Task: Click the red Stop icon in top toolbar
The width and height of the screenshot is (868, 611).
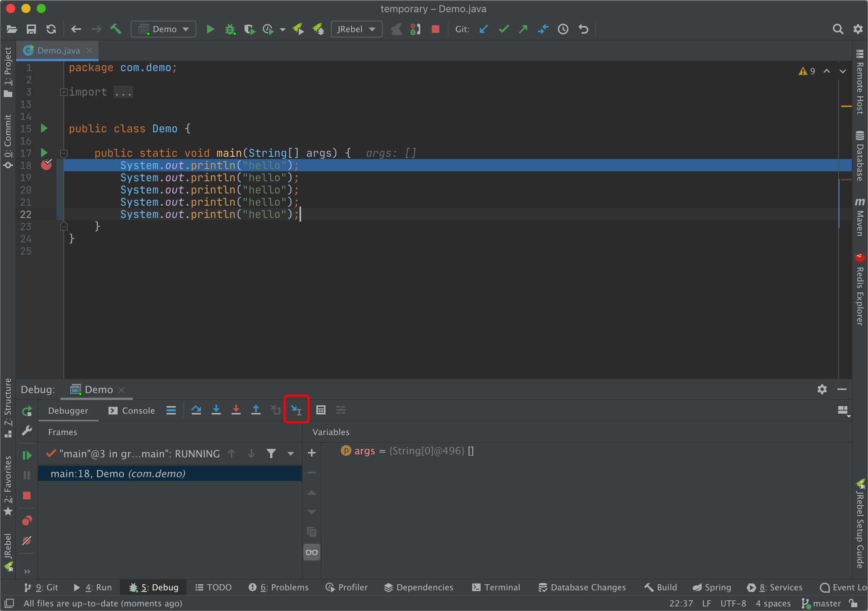Action: tap(435, 29)
